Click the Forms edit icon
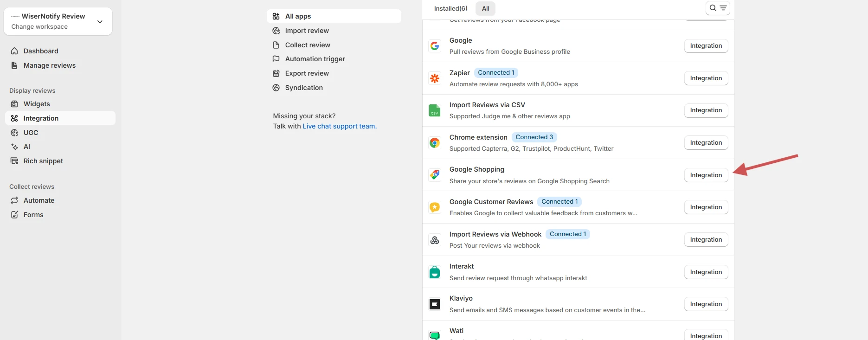This screenshot has height=340, width=868. click(x=14, y=215)
